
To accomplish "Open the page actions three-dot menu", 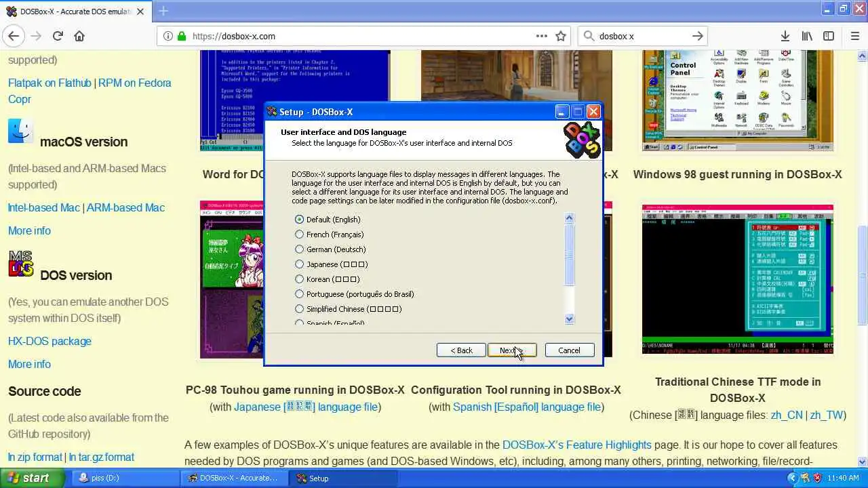I will click(x=541, y=36).
